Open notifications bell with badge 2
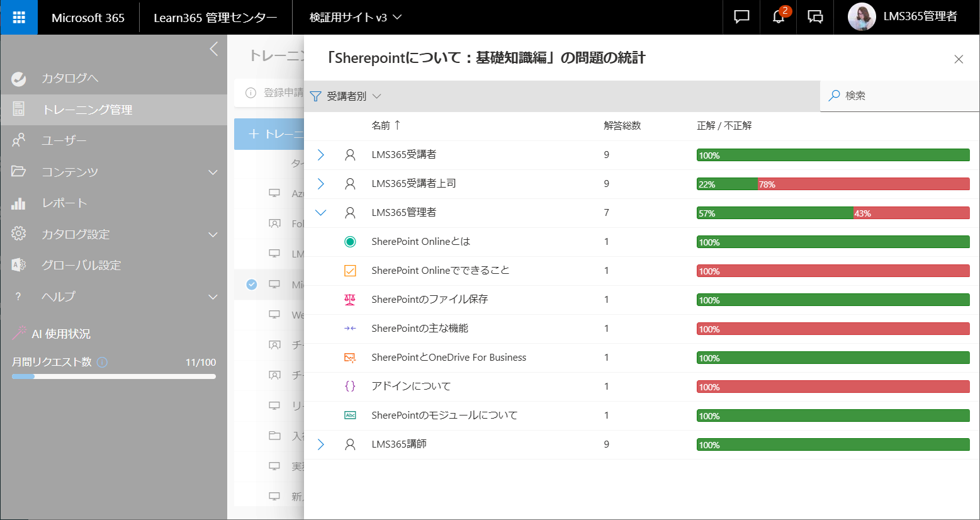Viewport: 980px width, 520px height. (779, 17)
